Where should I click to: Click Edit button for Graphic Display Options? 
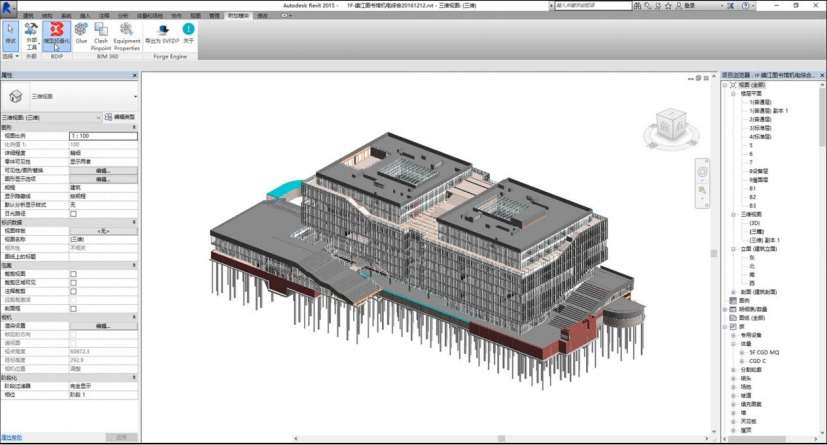pos(103,179)
